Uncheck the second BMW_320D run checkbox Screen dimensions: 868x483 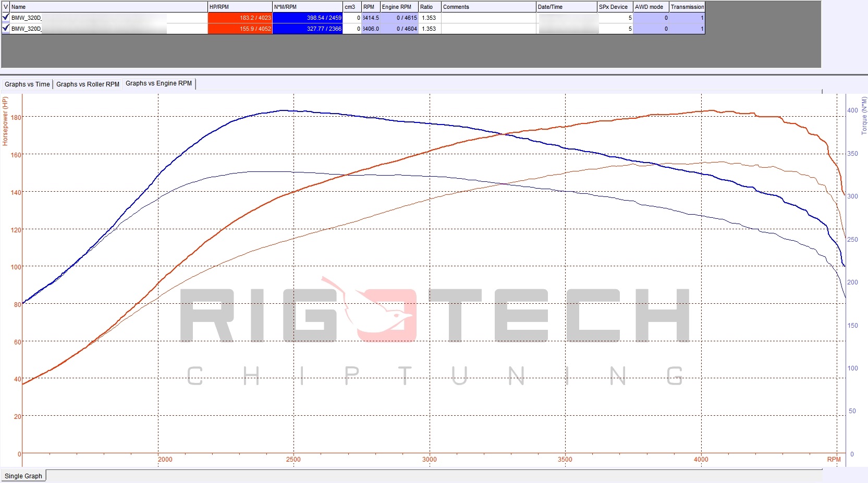(x=6, y=28)
